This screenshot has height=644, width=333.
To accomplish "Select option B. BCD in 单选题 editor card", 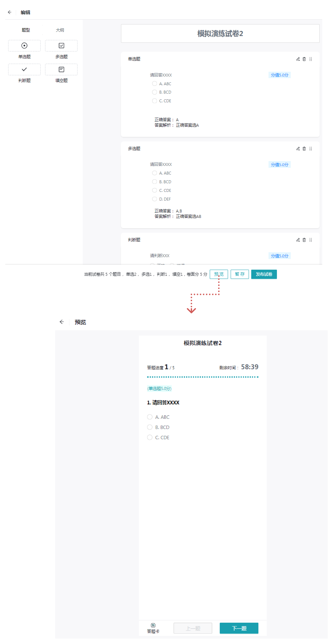I will [x=154, y=92].
